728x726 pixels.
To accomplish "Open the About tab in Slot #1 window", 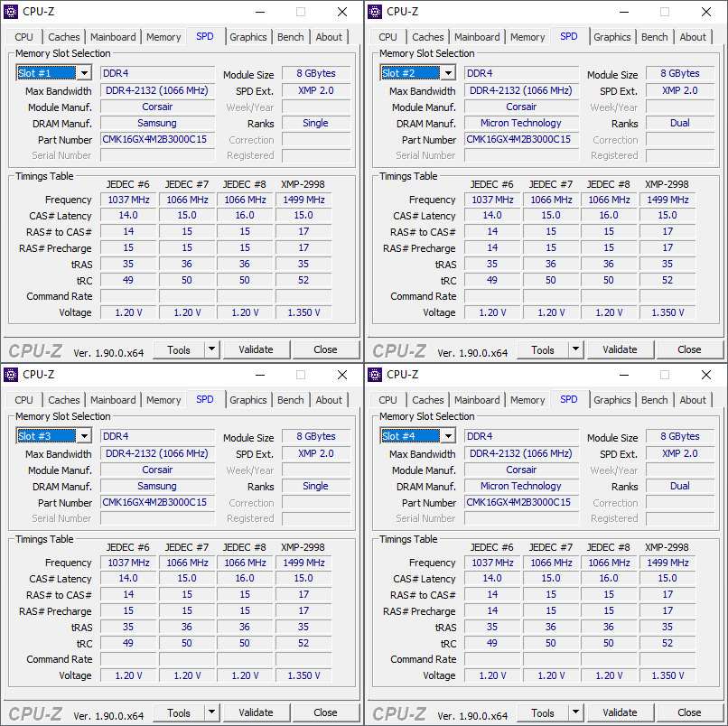I will click(329, 37).
